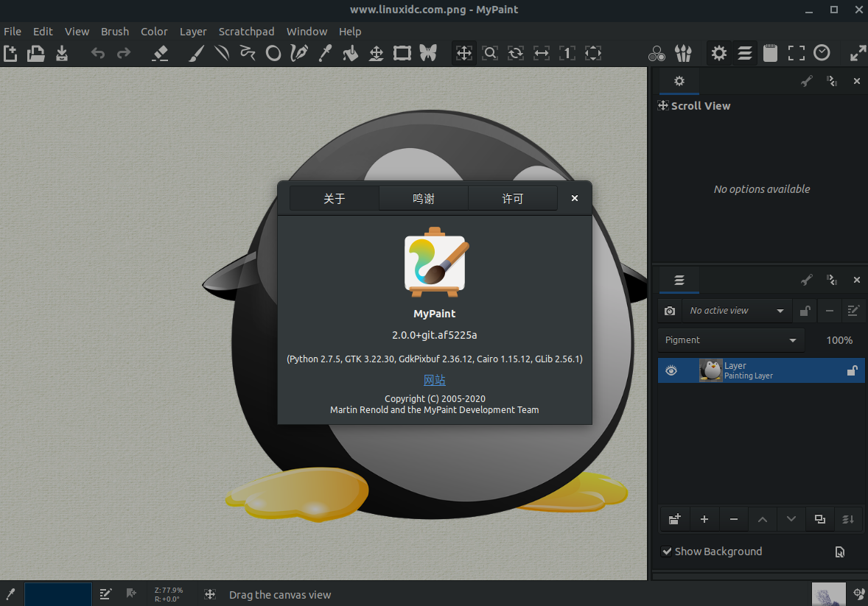Click the layer opacity 100% value
Image resolution: width=868 pixels, height=606 pixels.
click(x=839, y=340)
